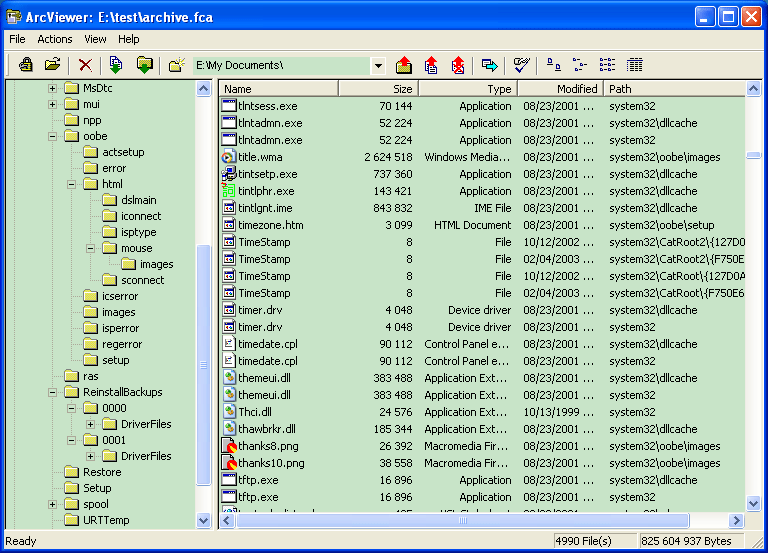Collapse the mouse folder node
768x553 pixels.
(x=91, y=249)
